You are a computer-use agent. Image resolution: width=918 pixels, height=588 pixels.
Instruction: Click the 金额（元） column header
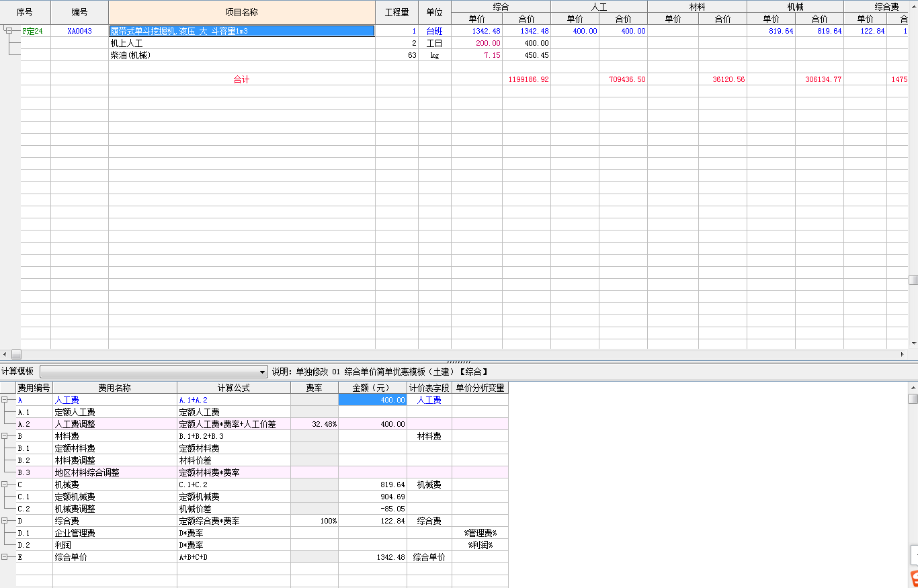[372, 388]
